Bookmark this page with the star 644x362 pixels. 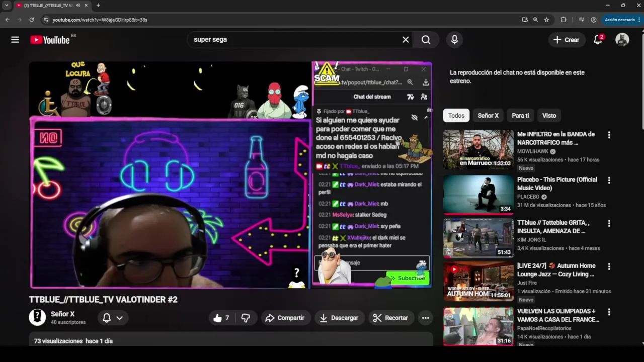point(546,20)
